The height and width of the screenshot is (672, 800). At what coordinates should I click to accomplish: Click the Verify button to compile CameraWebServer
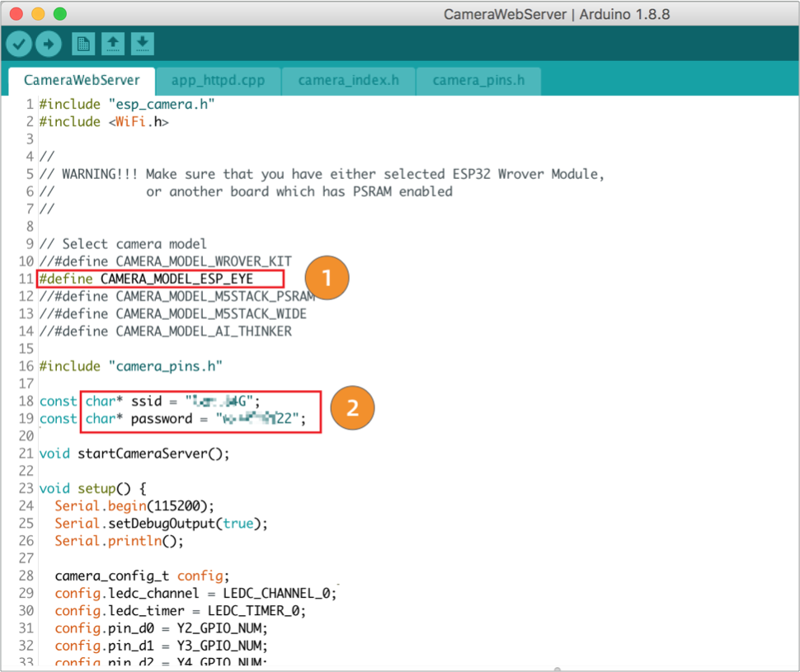click(x=18, y=43)
